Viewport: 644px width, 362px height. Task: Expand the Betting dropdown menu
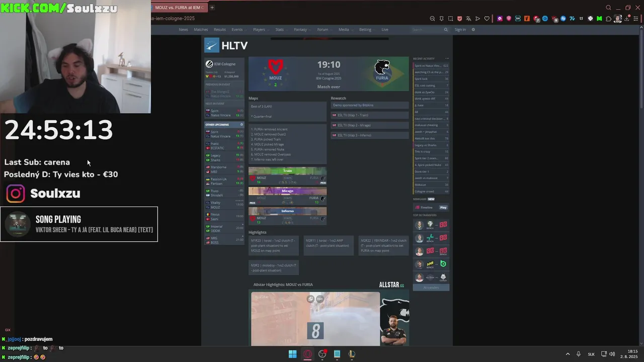click(x=367, y=30)
